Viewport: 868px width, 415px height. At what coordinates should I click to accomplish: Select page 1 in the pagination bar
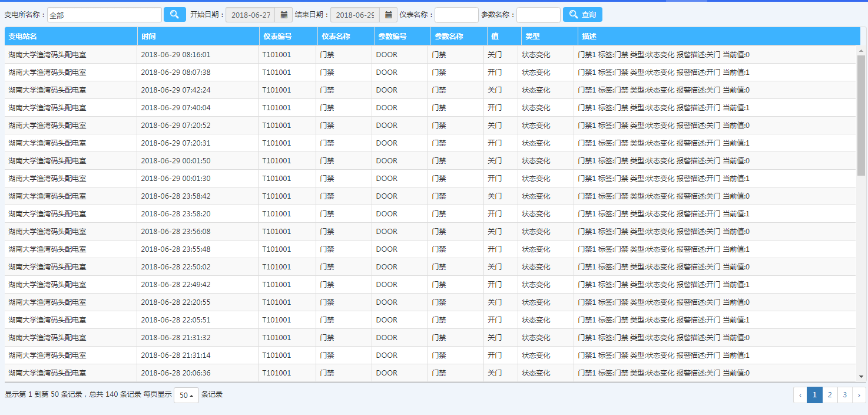814,395
